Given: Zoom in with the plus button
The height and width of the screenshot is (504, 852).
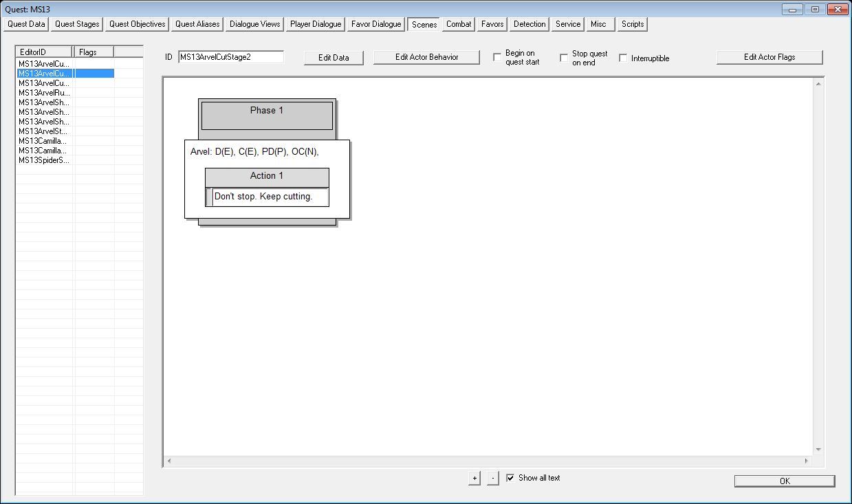Looking at the screenshot, I should (474, 479).
